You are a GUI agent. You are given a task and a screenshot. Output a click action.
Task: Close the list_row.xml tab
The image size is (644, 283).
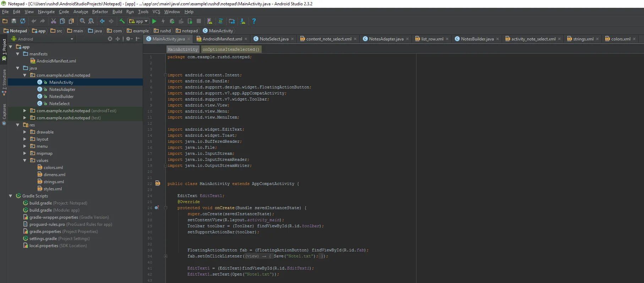(x=447, y=39)
